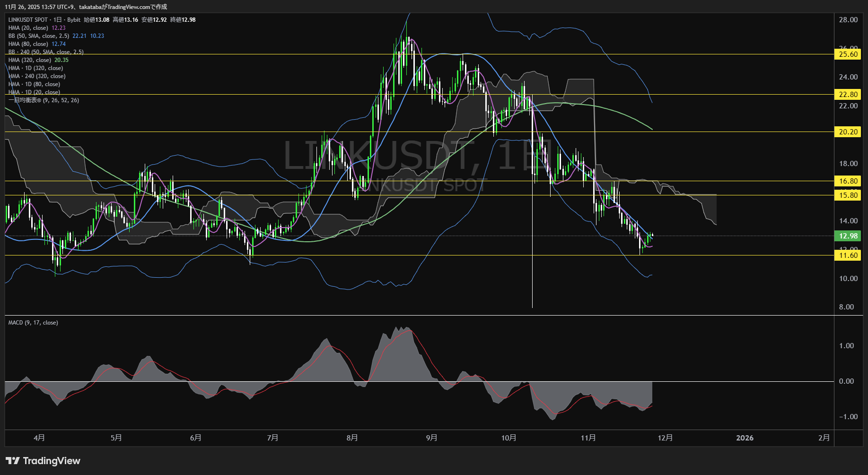Click the yellow 25.60 price level label

click(x=848, y=54)
